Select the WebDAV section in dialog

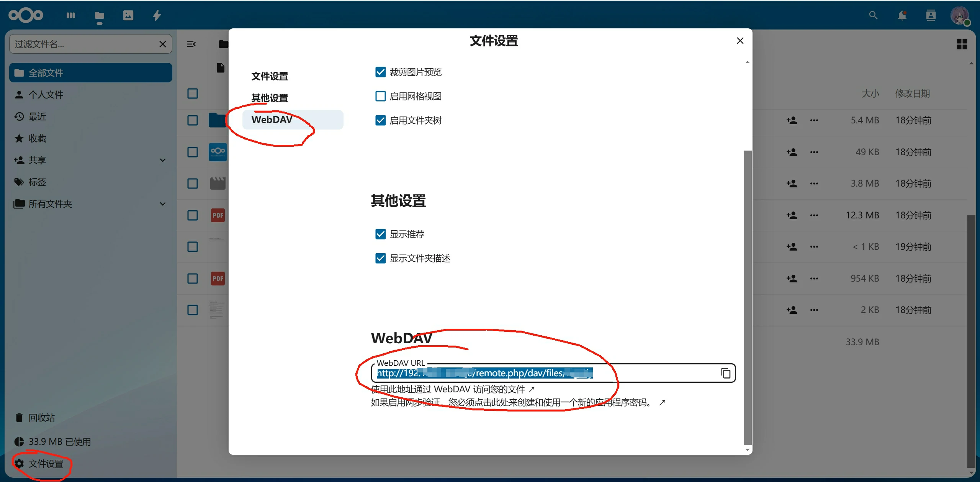pos(293,120)
